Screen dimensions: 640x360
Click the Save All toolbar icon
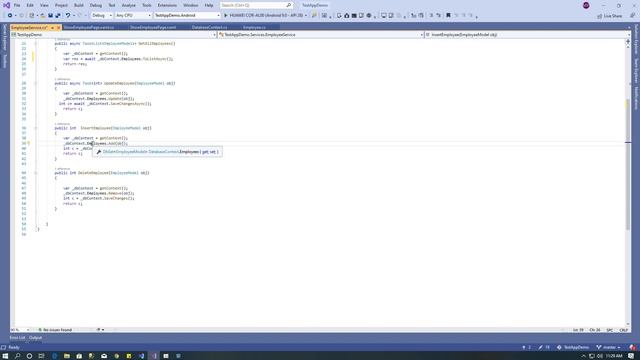[58, 16]
